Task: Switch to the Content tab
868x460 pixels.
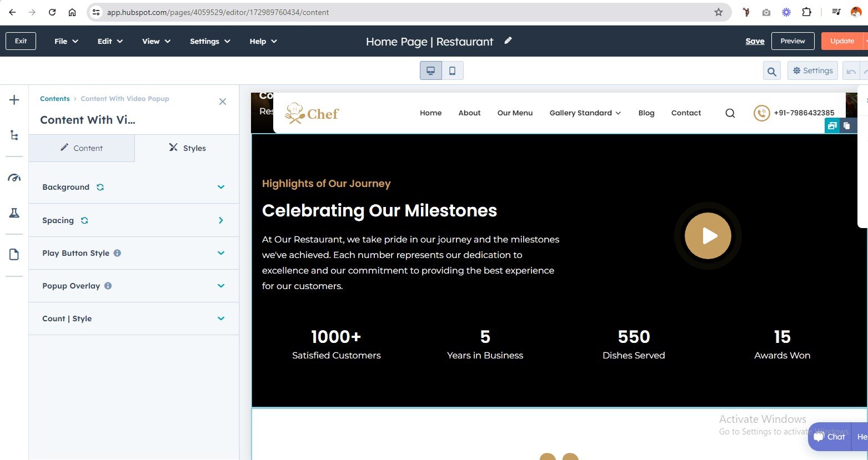Action: [x=82, y=148]
